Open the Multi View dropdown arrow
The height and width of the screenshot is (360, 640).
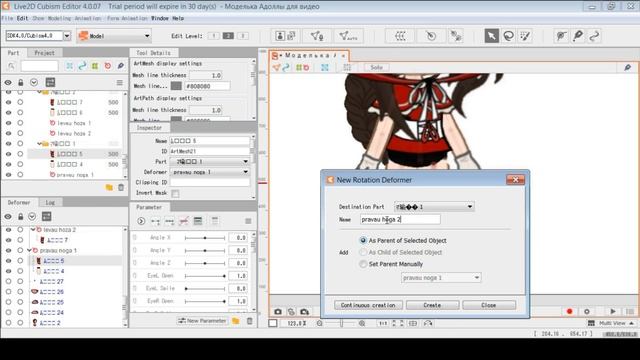pos(632,323)
